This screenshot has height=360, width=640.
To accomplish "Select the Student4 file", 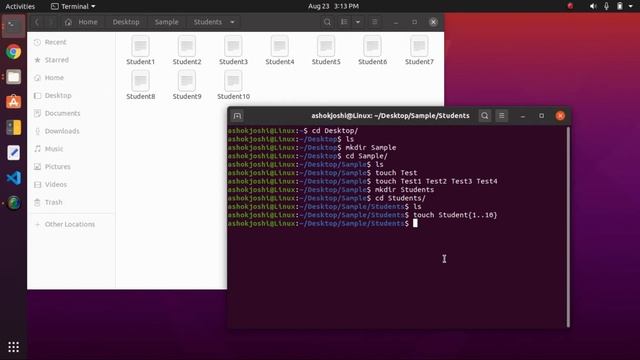I will pyautogui.click(x=280, y=51).
